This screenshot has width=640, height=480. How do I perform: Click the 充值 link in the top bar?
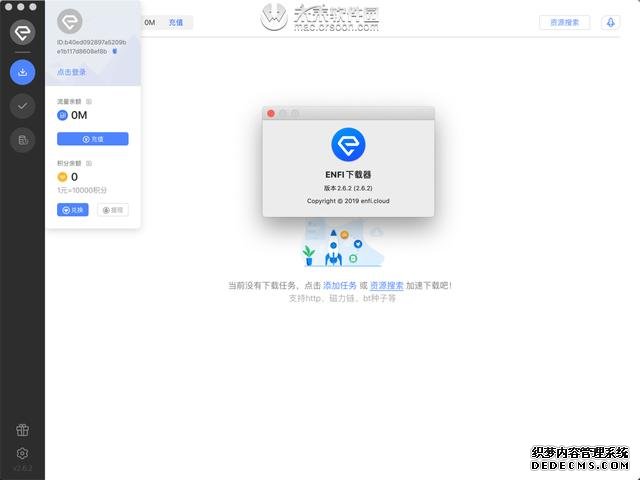[x=176, y=22]
